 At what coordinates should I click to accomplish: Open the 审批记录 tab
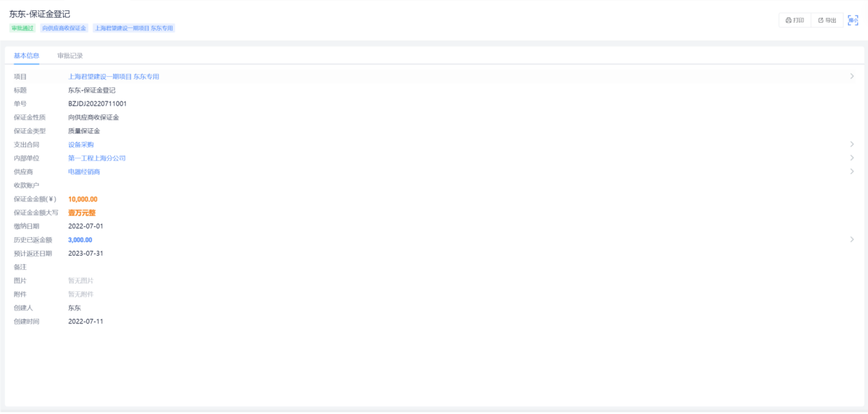70,56
